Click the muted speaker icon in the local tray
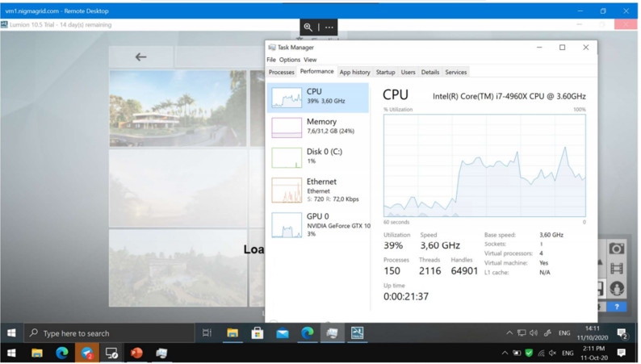Image resolution: width=641 pixels, height=364 pixels. click(555, 354)
